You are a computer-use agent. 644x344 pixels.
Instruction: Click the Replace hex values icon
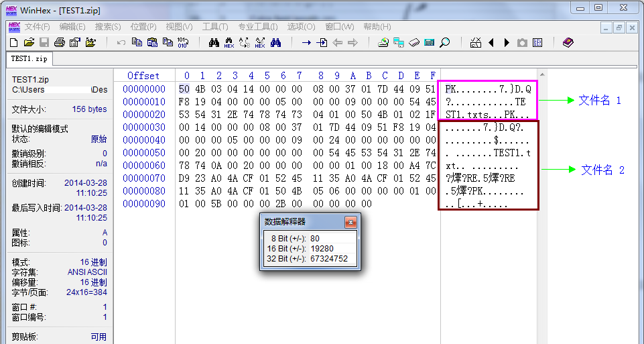(260, 42)
